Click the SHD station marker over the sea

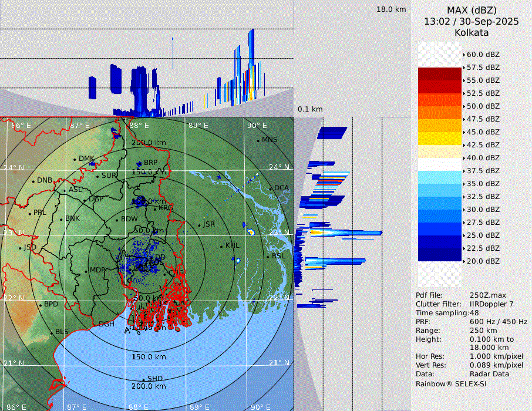pyautogui.click(x=143, y=379)
